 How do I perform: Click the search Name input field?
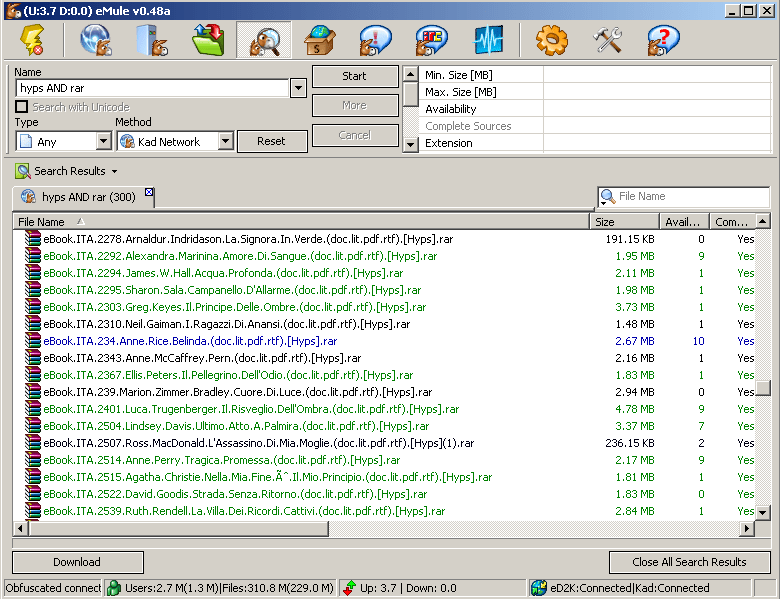coord(152,89)
